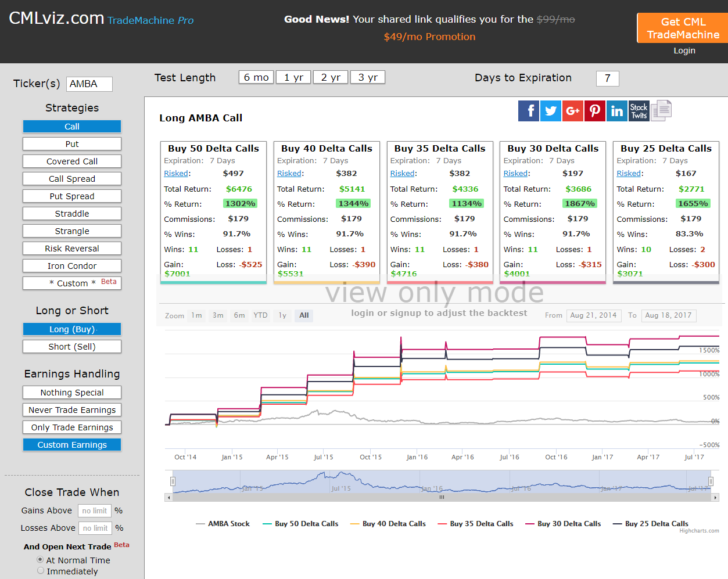Select Risk Reversal strategy
The height and width of the screenshot is (579, 728).
click(x=72, y=249)
